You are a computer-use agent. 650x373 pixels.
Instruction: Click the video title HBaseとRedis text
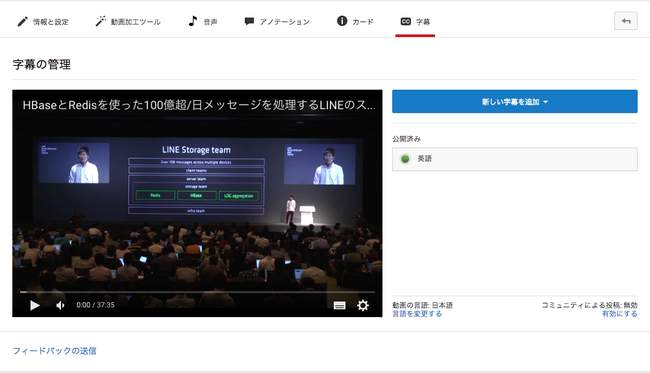tap(199, 105)
